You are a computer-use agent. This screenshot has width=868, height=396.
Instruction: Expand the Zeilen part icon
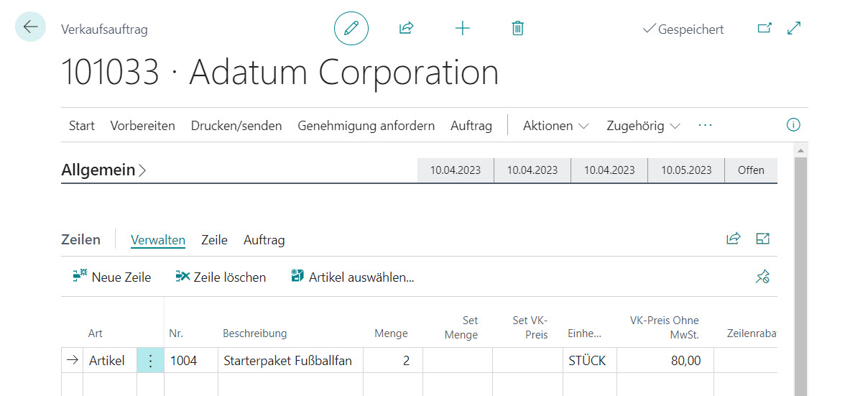click(763, 239)
